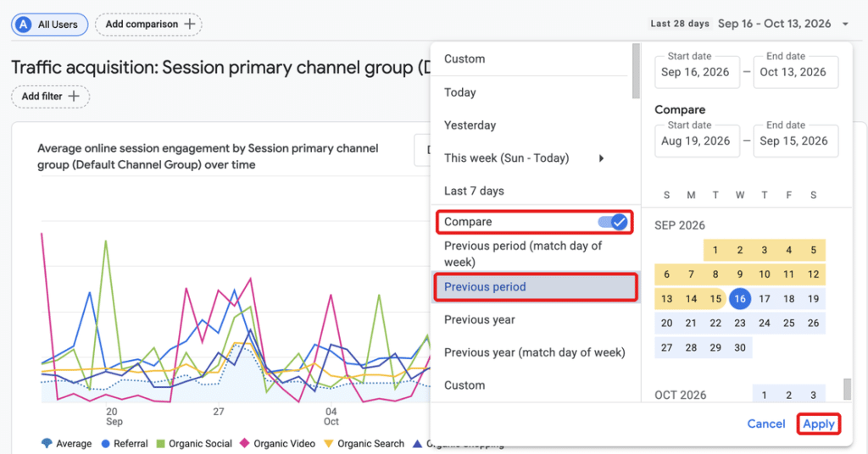Select September 15 in the calendar

(715, 299)
